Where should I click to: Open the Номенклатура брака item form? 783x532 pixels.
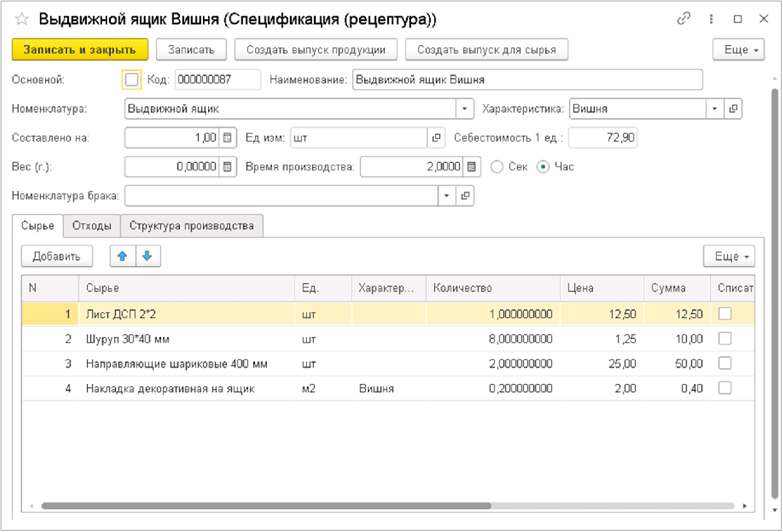(465, 195)
